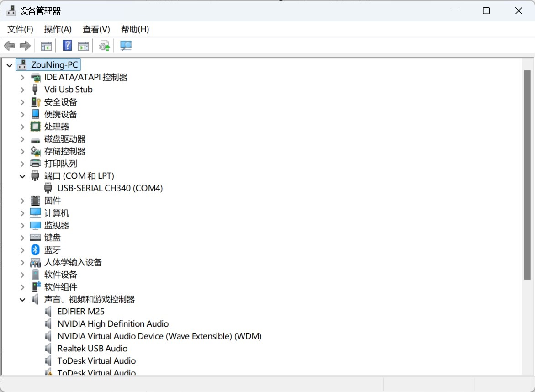Select Realtek USB Audio device
Image resolution: width=535 pixels, height=392 pixels.
[92, 348]
